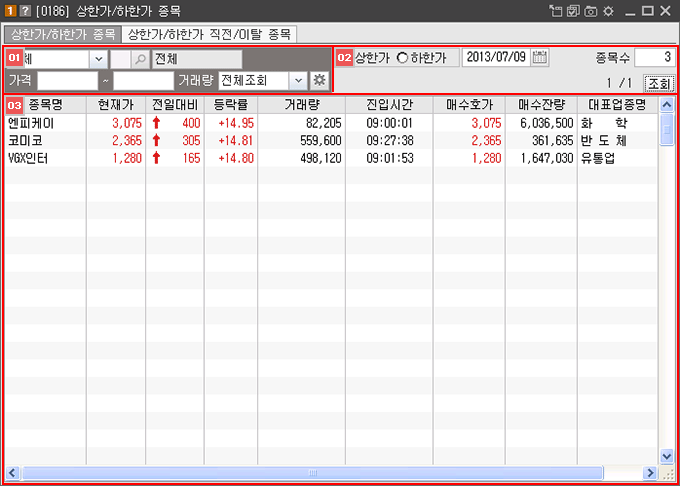
Task: Click vertical scrollbar down arrow
Action: tap(667, 456)
